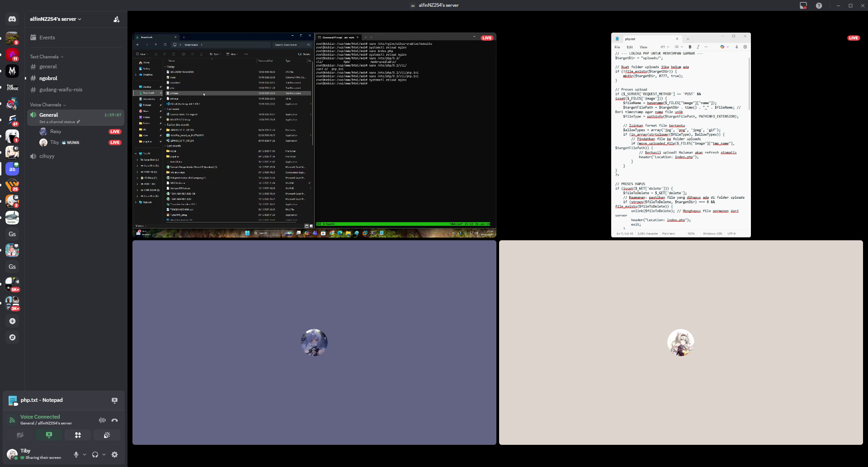Go to Discord direct messages home
The height and width of the screenshot is (467, 868).
click(x=12, y=19)
